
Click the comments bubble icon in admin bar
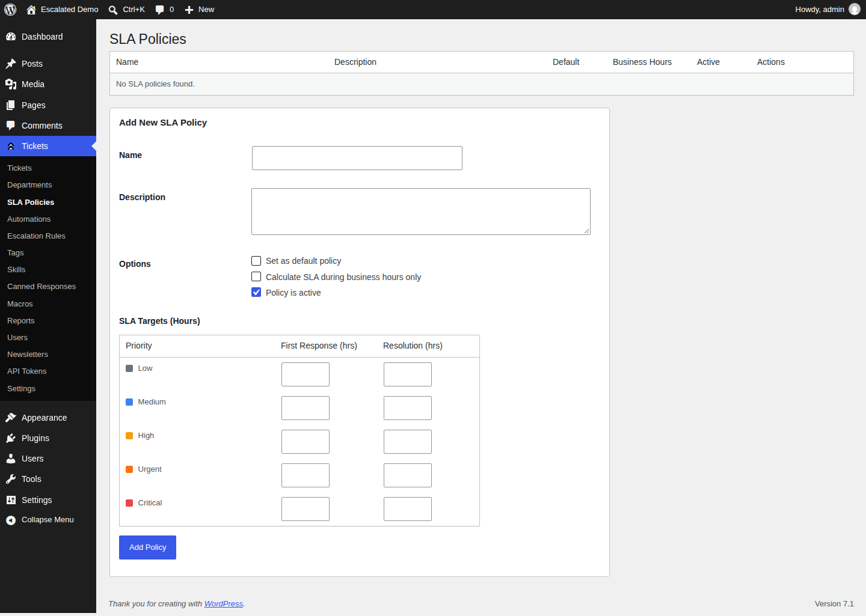[159, 10]
